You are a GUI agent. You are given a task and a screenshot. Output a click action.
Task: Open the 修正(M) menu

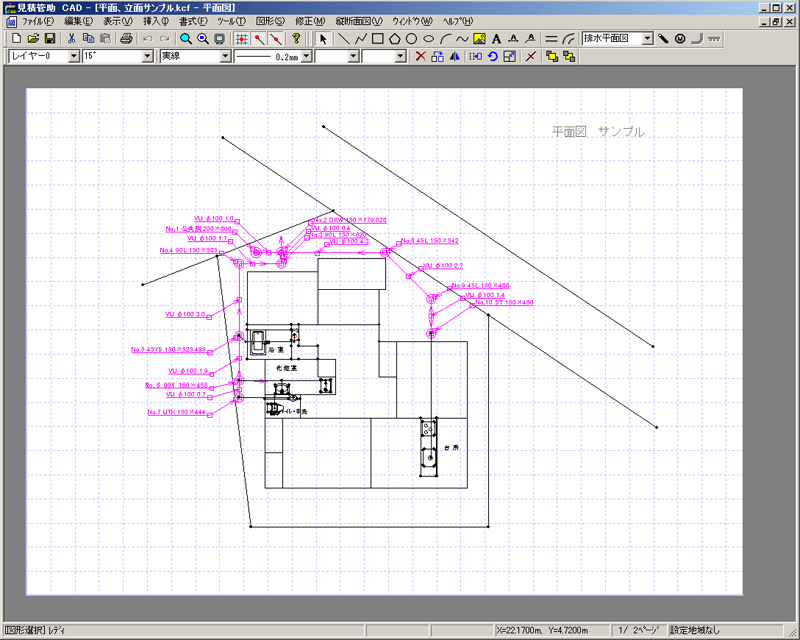[310, 21]
